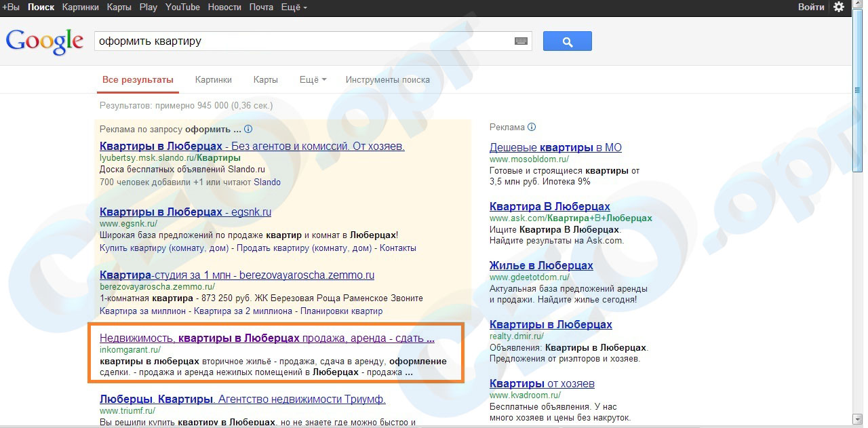Click 'Продать квартиру (комнату, дом)' sitelink
The height and width of the screenshot is (428, 868).
tap(304, 248)
